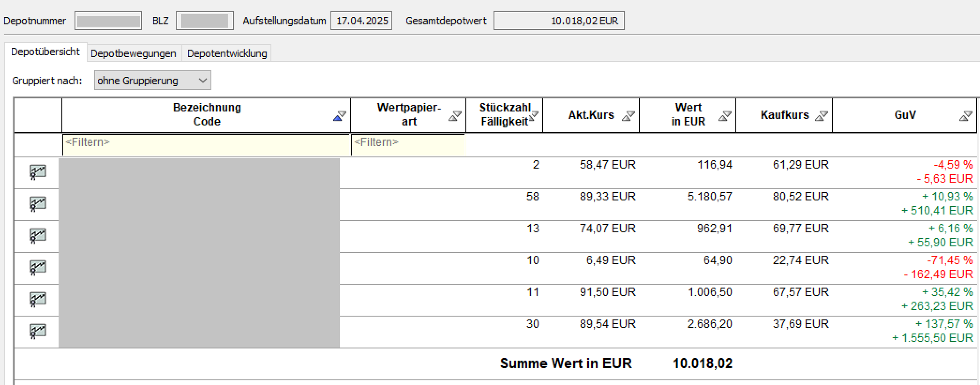Select the Akt.Kurs cell 89,33 EUR

(x=607, y=197)
